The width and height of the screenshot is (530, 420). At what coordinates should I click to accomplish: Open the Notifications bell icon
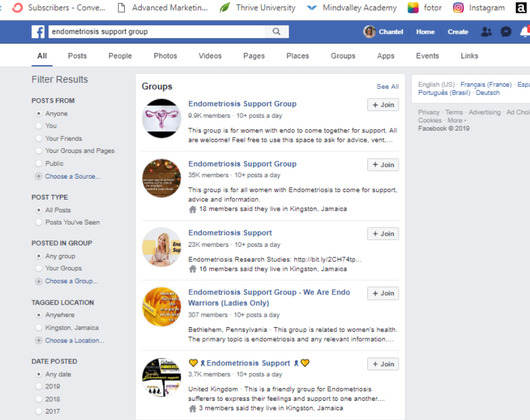pos(525,32)
